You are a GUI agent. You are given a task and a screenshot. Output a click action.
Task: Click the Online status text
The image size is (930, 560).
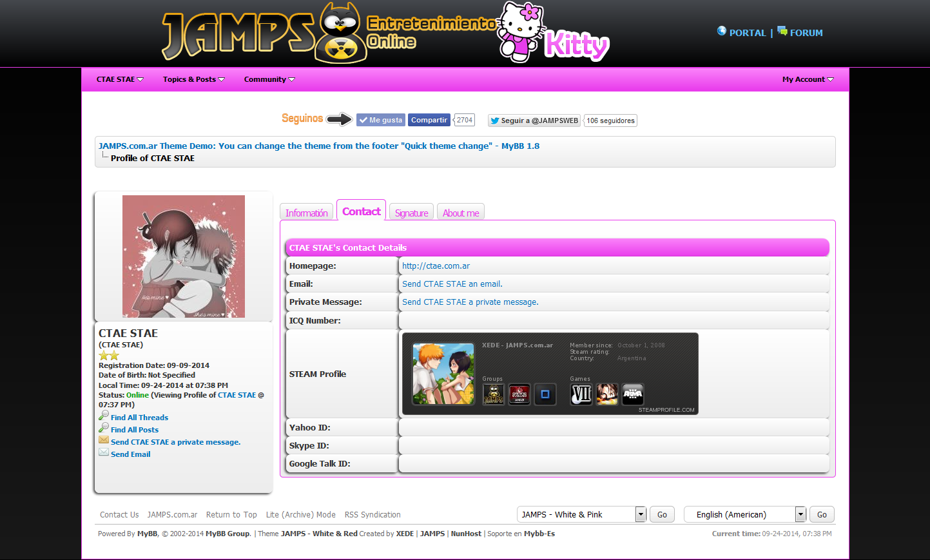pos(137,395)
